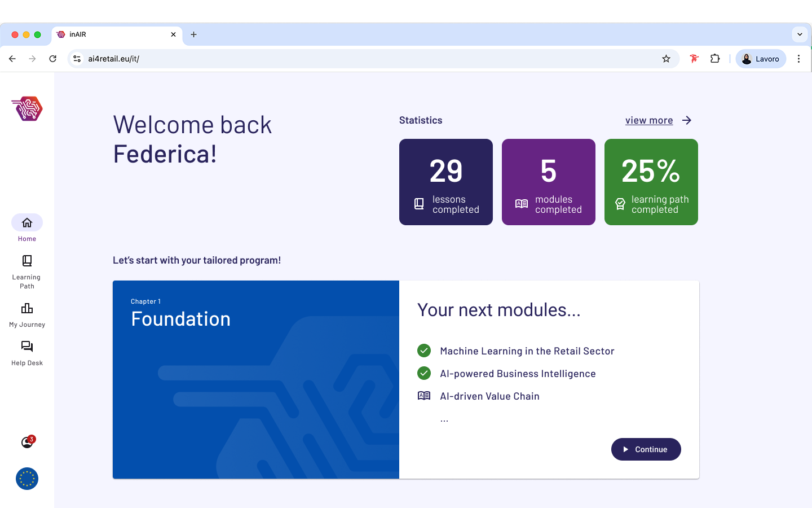
Task: Open the Extensions puzzle menu
Action: tap(715, 59)
